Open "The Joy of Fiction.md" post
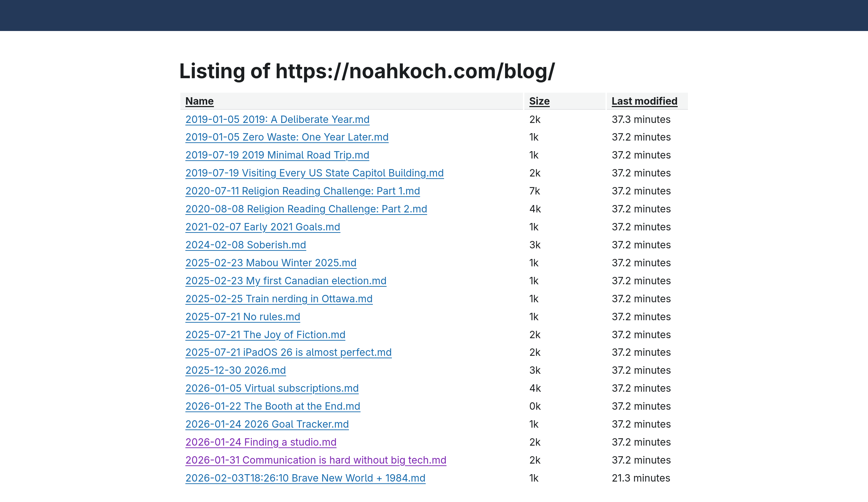The image size is (868, 502). (x=265, y=335)
